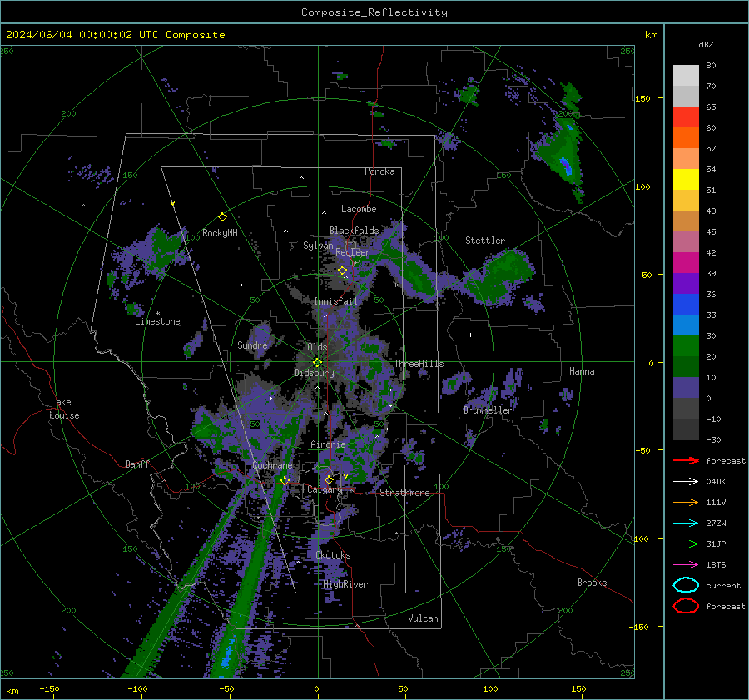This screenshot has width=749, height=700.
Task: Click the dBZ heading above the color scale
Action: click(x=706, y=44)
